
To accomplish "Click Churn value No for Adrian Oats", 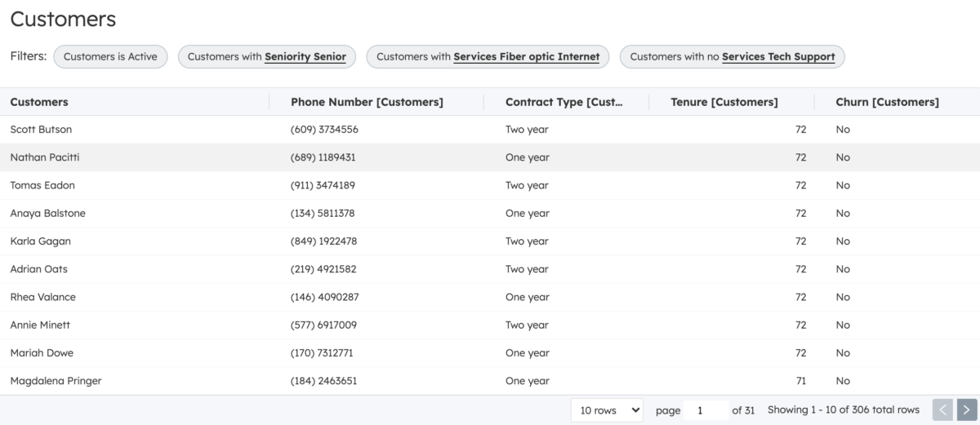I will tap(843, 268).
